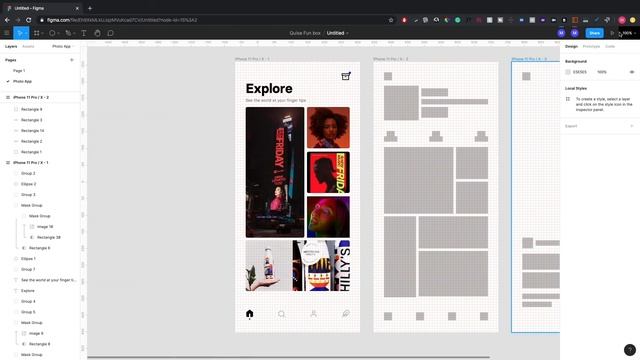The image size is (640, 360).
Task: Bookmark page with star icon
Action: click(391, 20)
